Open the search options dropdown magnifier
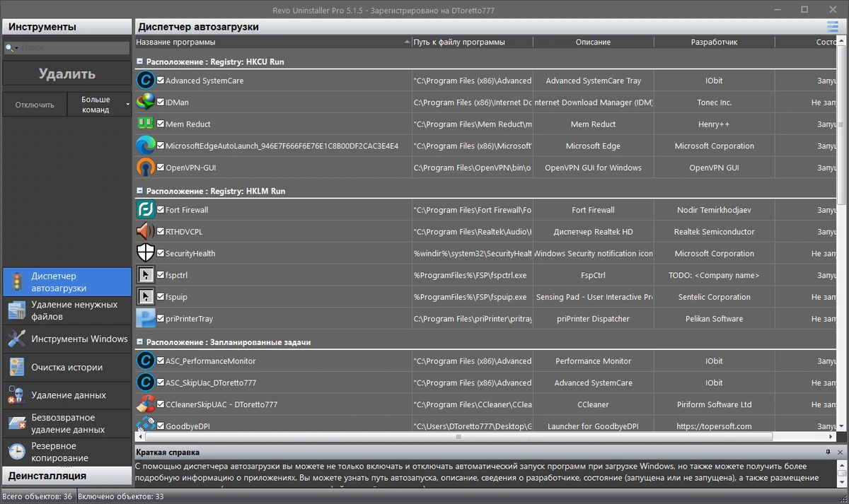Viewport: 849px width, 504px height. [x=11, y=47]
